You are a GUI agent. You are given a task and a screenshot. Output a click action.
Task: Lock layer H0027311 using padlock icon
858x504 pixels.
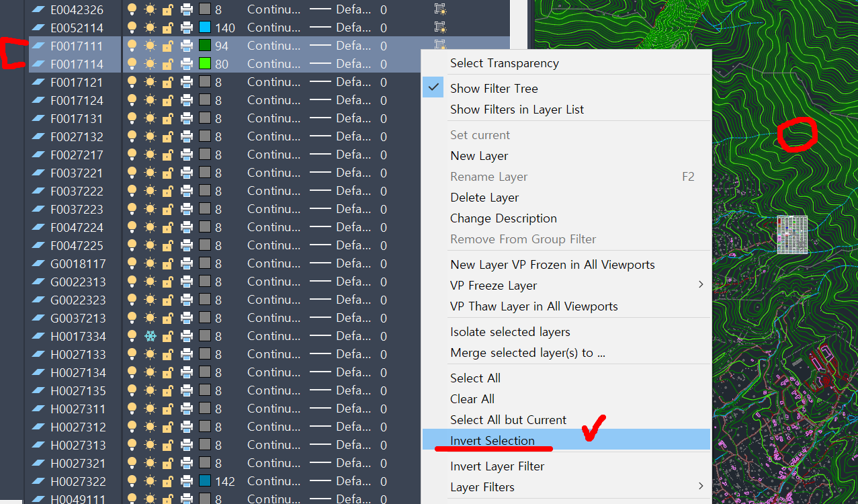168,409
